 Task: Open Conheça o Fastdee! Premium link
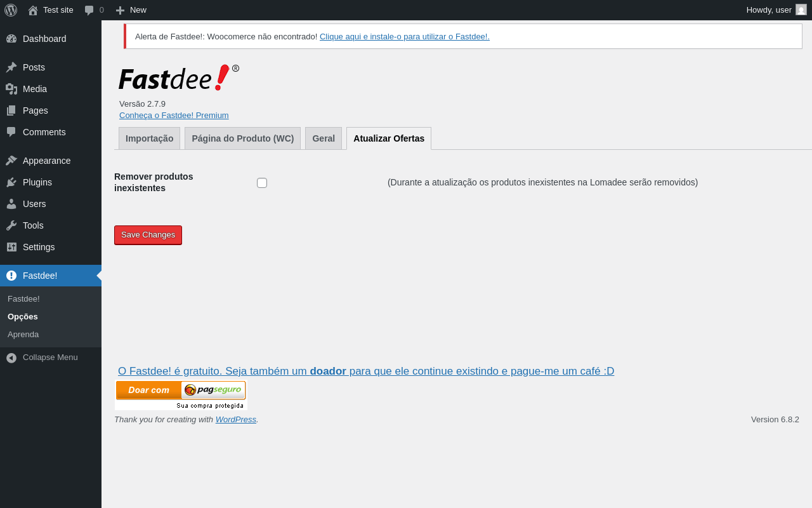(174, 115)
